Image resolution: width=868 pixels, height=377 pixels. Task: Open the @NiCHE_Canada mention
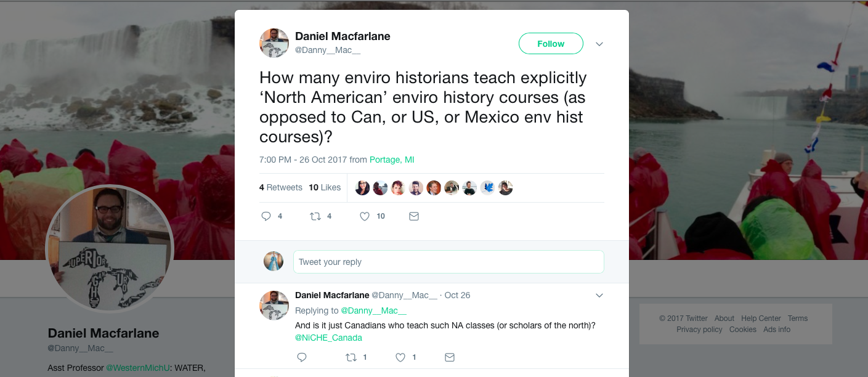[x=328, y=338]
